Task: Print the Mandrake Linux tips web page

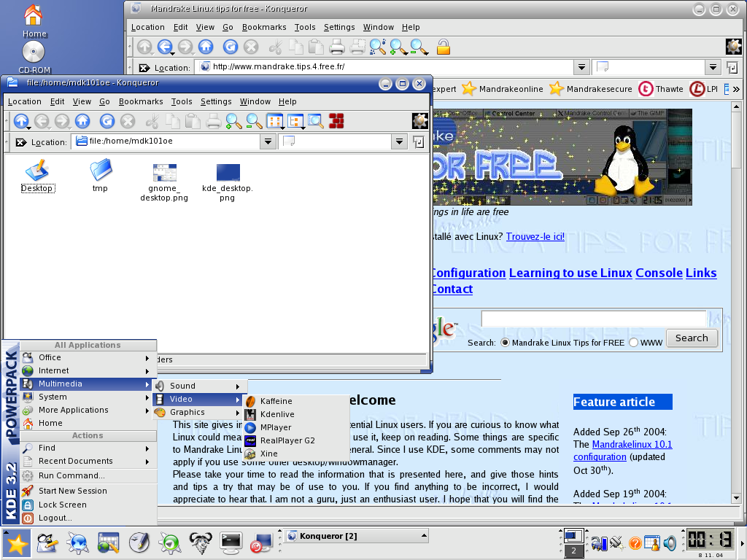Action: coord(337,47)
